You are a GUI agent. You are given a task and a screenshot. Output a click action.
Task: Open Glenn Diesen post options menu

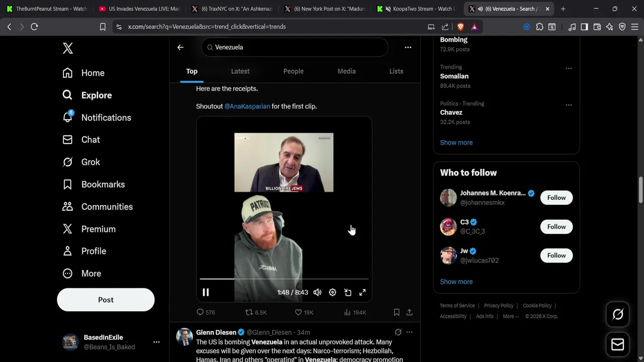[410, 332]
